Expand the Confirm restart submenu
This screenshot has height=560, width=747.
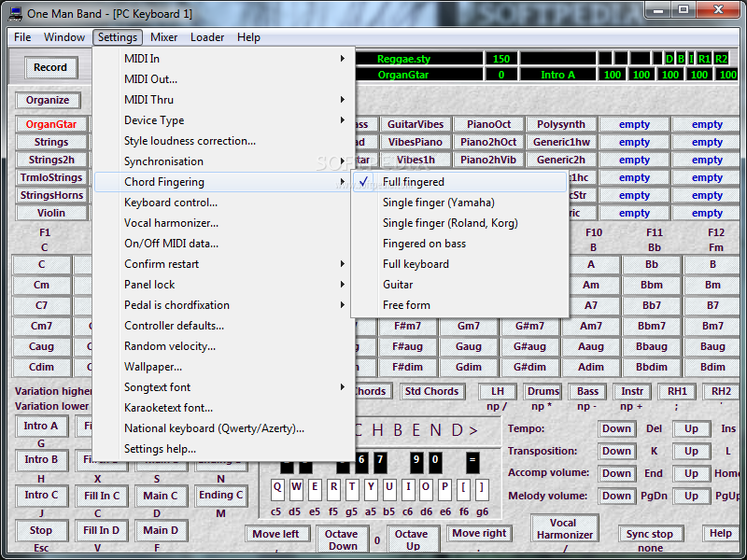224,264
